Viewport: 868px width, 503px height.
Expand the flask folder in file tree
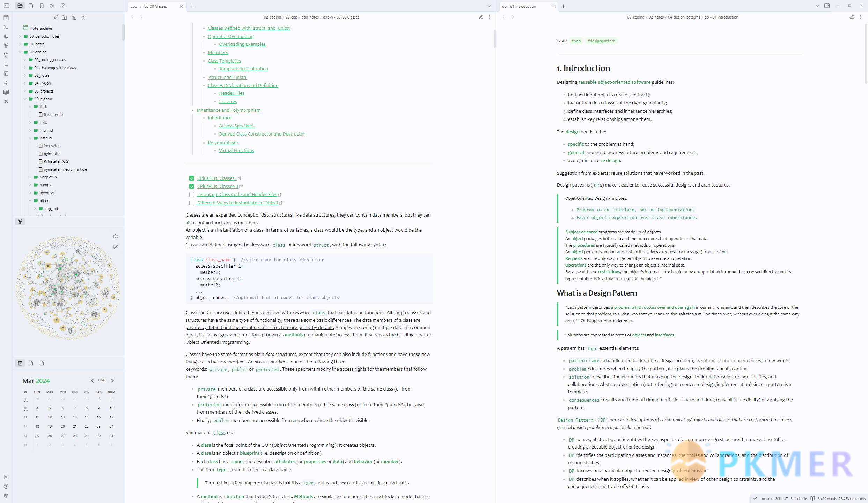click(x=32, y=106)
